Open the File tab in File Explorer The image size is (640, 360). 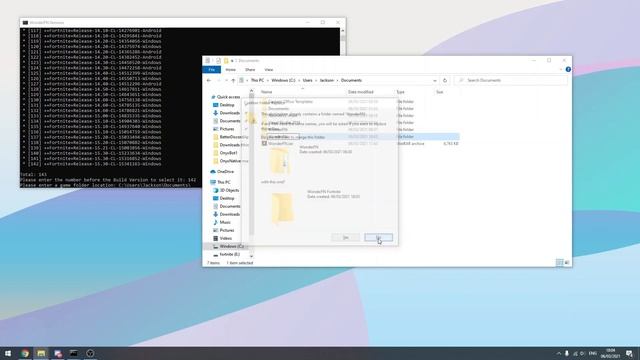pos(211,70)
